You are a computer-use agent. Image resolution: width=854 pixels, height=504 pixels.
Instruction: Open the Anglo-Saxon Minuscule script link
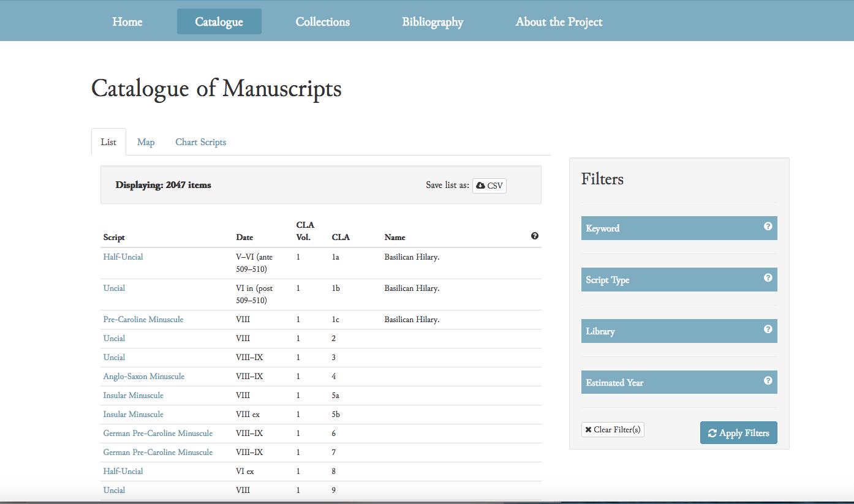coord(144,377)
